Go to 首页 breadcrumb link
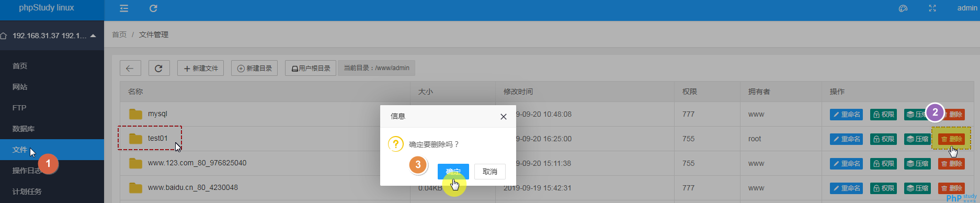The width and height of the screenshot is (980, 203). click(119, 35)
